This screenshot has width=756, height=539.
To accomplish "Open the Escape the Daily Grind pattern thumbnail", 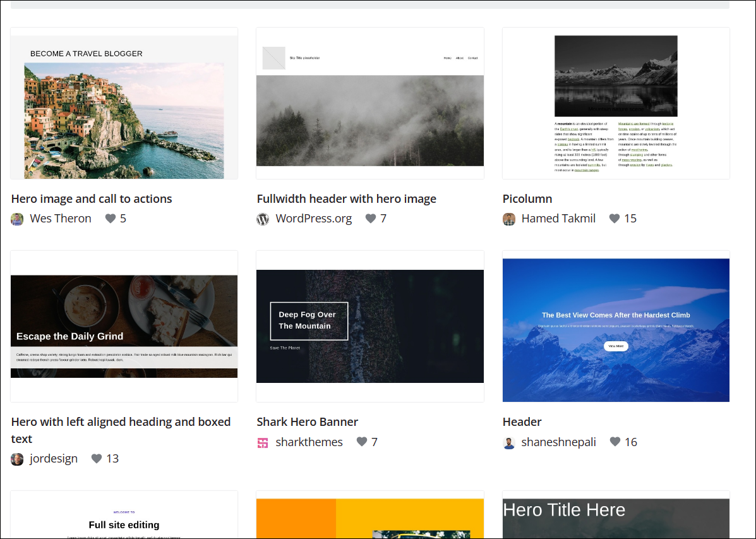I will pos(124,326).
